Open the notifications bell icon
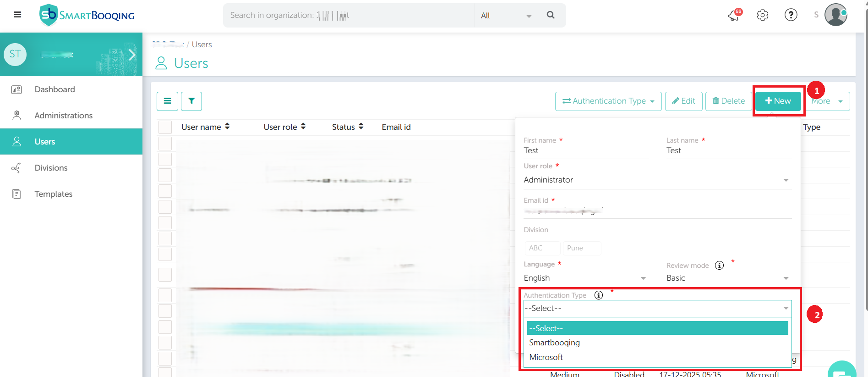The width and height of the screenshot is (868, 377). [x=734, y=16]
